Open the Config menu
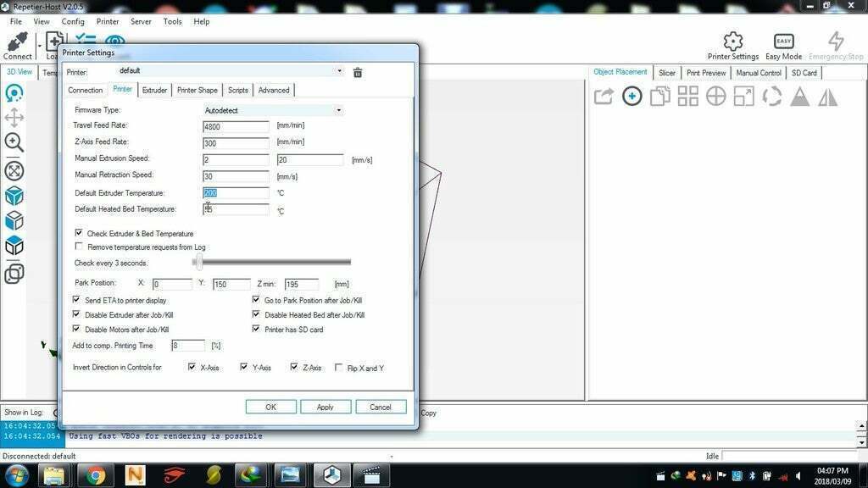The image size is (868, 488). click(73, 21)
